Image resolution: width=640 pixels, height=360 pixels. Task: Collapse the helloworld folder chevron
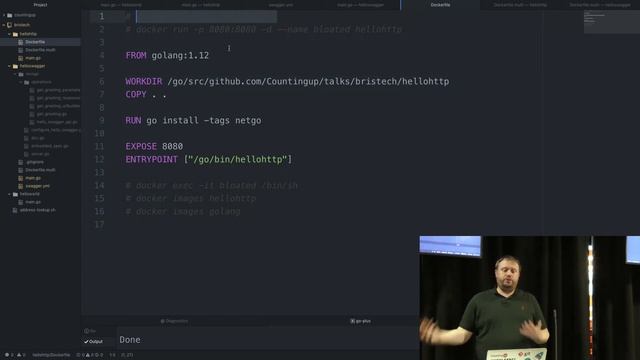coord(9,194)
